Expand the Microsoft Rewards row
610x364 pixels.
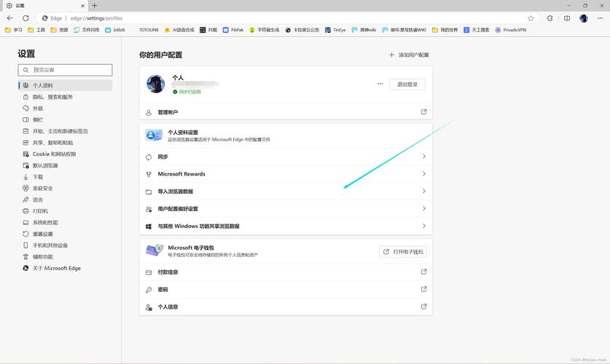pos(286,174)
